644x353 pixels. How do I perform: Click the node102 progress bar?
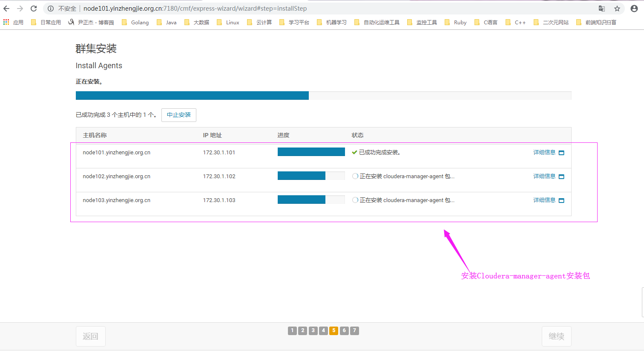311,176
